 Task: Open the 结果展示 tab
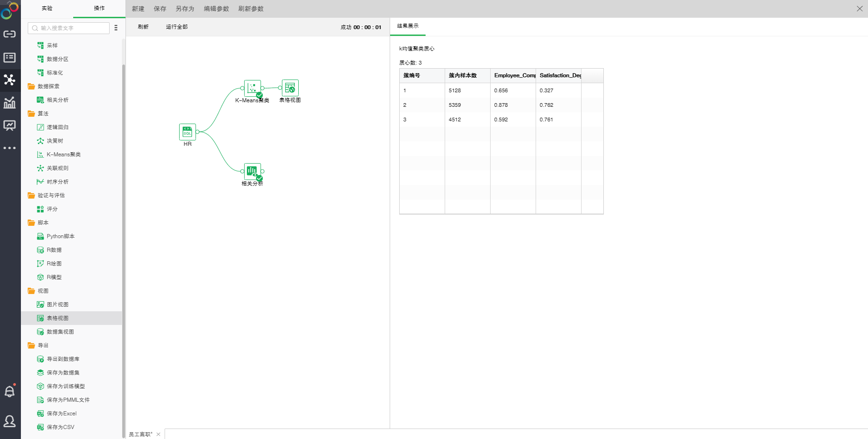click(x=408, y=26)
